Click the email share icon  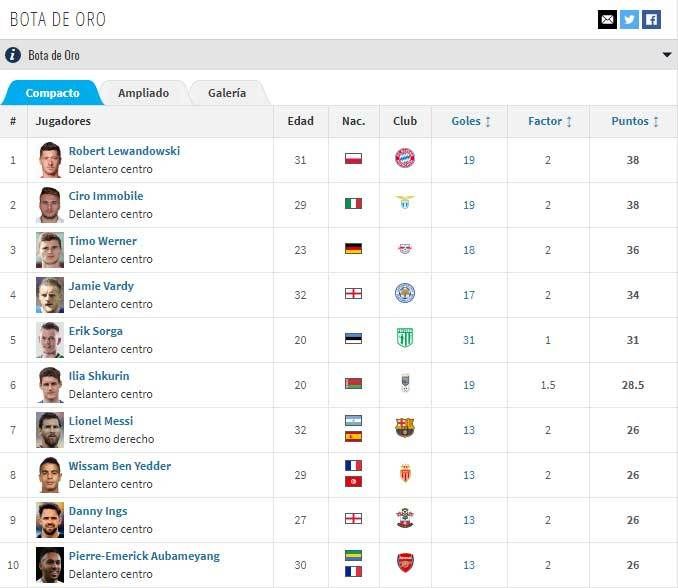[607, 19]
